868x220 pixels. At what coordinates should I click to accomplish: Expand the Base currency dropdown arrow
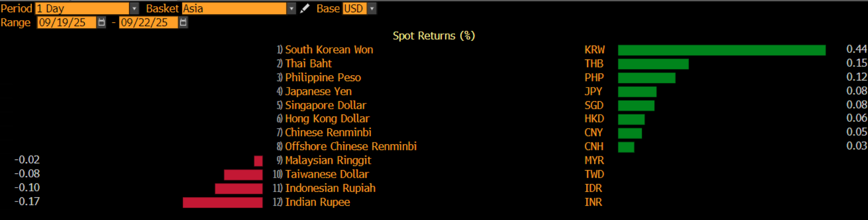tap(372, 8)
